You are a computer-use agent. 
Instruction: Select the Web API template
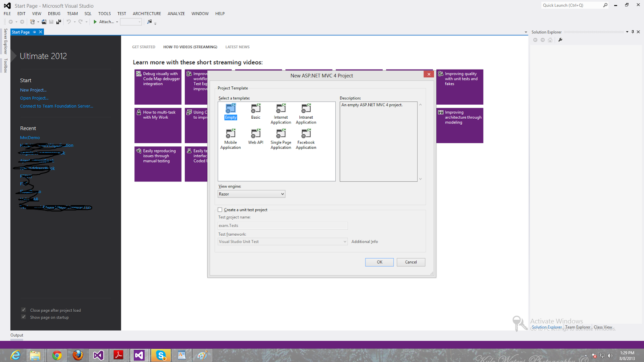point(256,137)
